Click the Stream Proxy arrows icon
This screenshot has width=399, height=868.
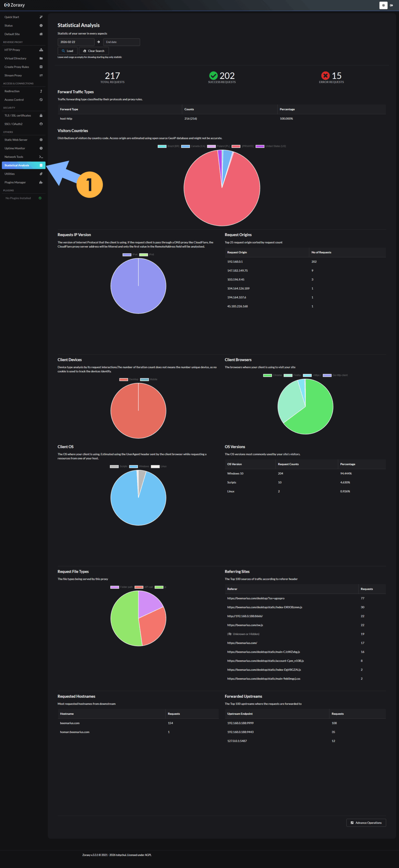click(41, 76)
